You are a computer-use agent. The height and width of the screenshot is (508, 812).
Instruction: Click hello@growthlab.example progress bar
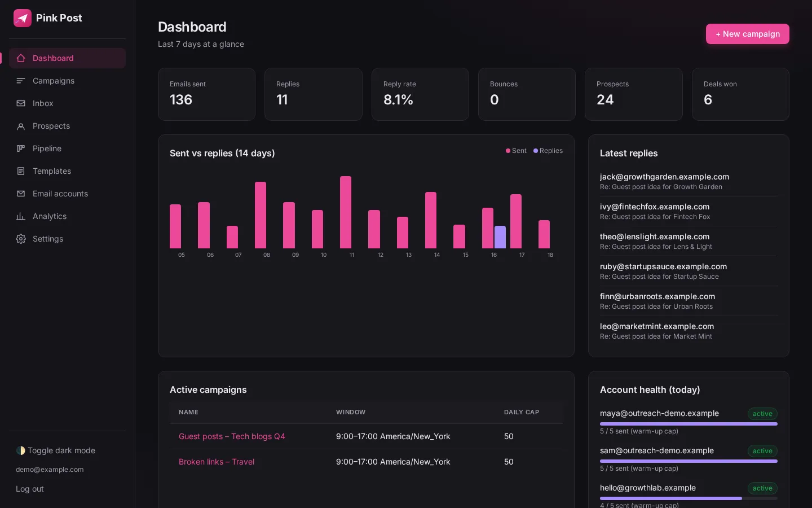[689, 498]
